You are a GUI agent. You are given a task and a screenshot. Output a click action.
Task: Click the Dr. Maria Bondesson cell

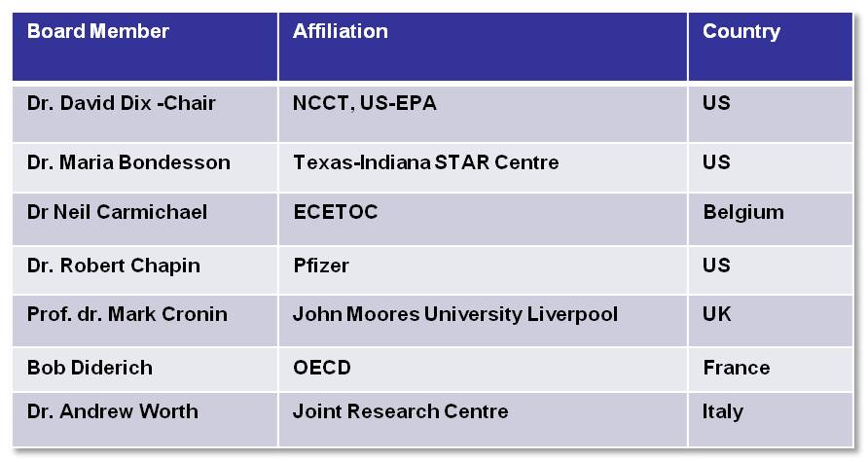(x=128, y=162)
